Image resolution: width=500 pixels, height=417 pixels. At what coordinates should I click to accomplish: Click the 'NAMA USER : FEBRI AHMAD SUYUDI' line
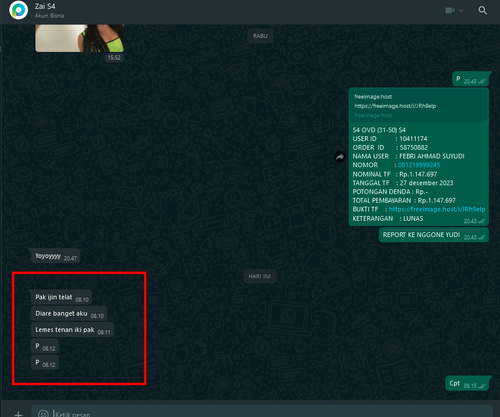click(408, 156)
